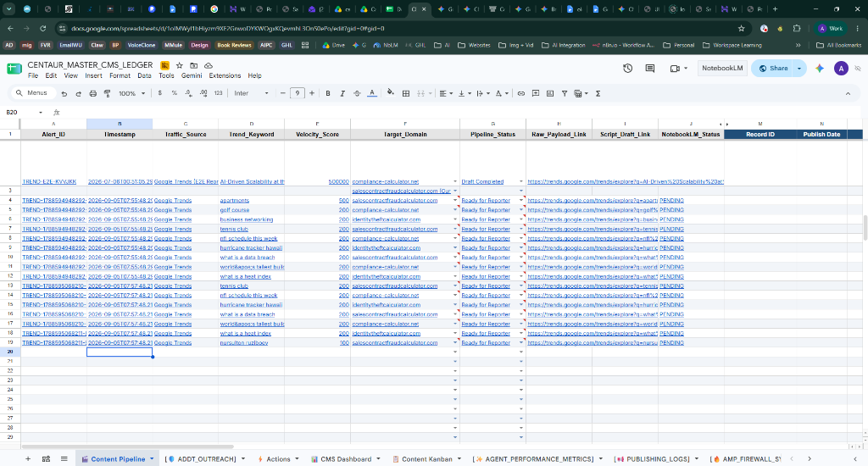Open the Data menu
This screenshot has height=466, width=868.
tap(144, 75)
